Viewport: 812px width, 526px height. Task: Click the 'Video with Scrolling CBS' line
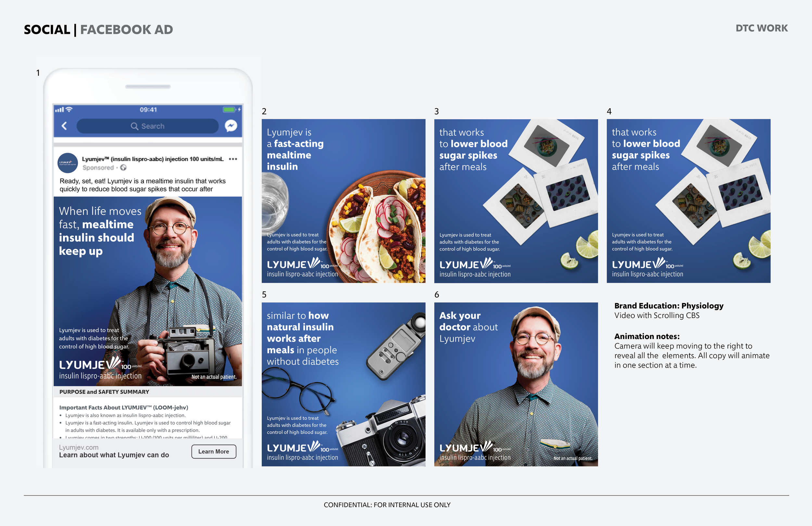click(657, 315)
